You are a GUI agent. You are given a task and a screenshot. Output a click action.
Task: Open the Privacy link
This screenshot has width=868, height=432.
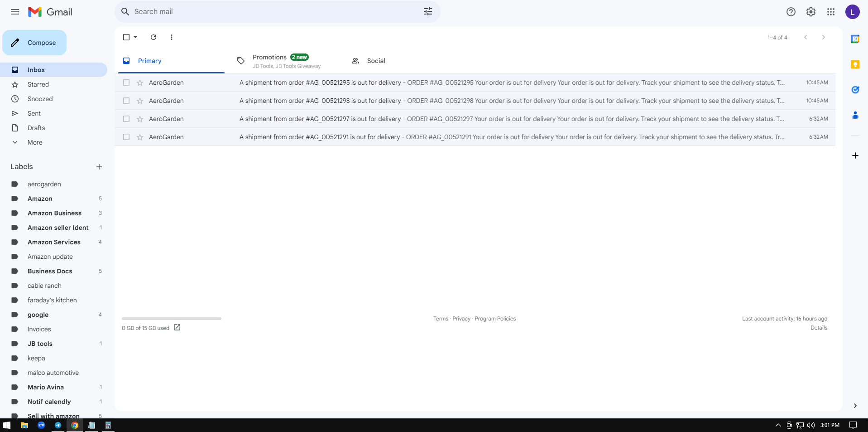pyautogui.click(x=461, y=319)
